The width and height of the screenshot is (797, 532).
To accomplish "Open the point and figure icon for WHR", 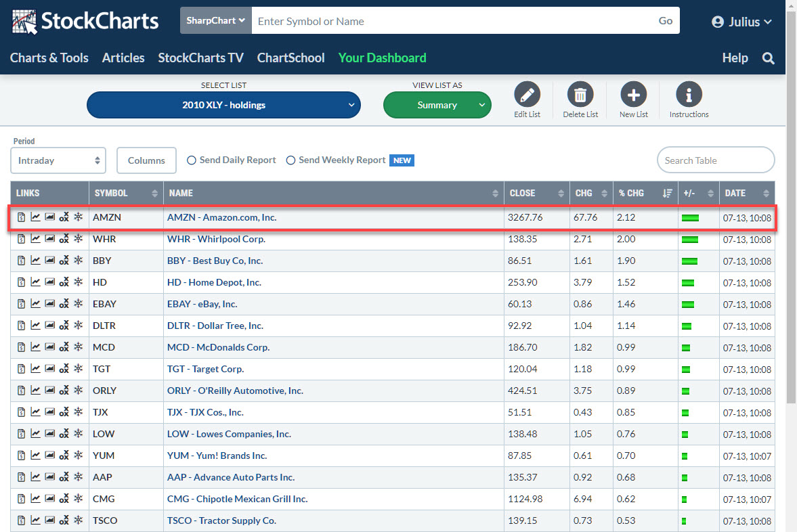I will coord(64,240).
